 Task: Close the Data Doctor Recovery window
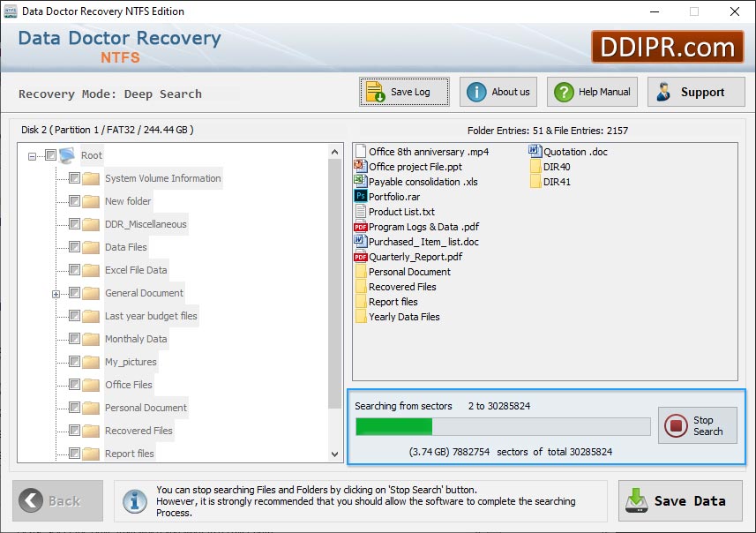click(x=734, y=11)
